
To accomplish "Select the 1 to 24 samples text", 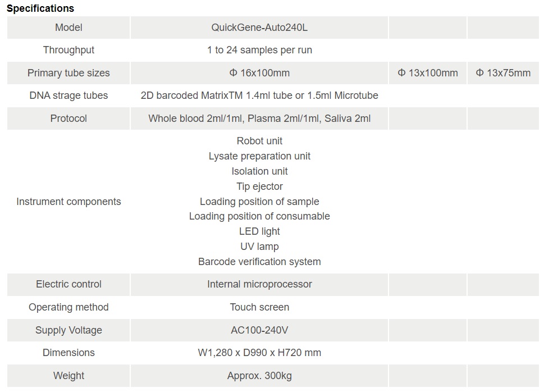I will pos(259,50).
